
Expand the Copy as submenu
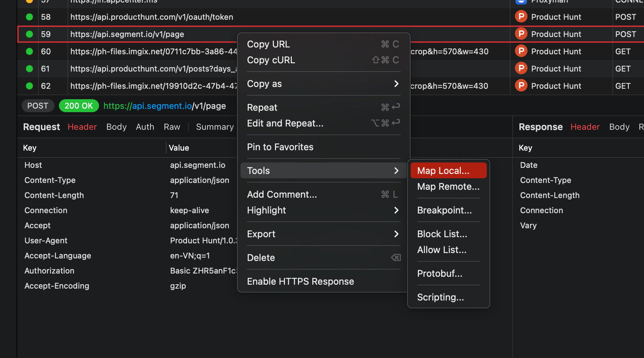(x=323, y=84)
